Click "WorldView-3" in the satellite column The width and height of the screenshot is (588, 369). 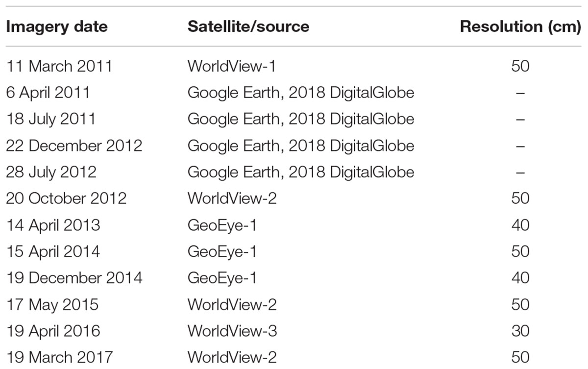(x=232, y=331)
